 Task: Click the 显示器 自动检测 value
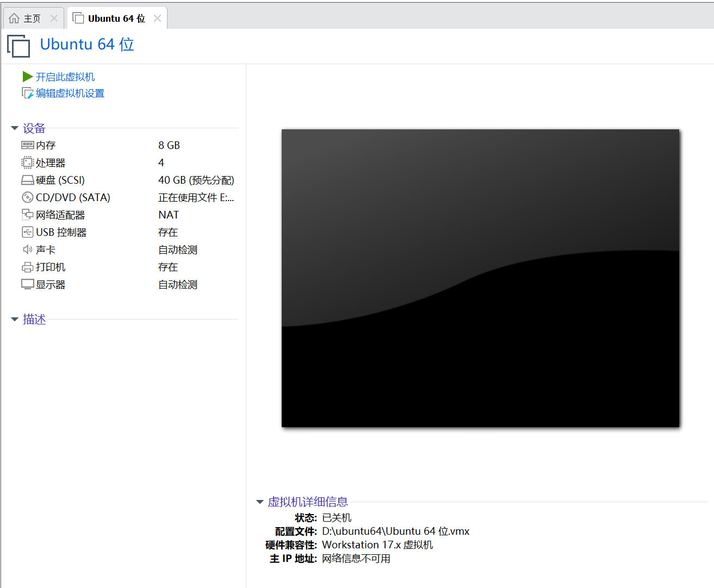[178, 284]
